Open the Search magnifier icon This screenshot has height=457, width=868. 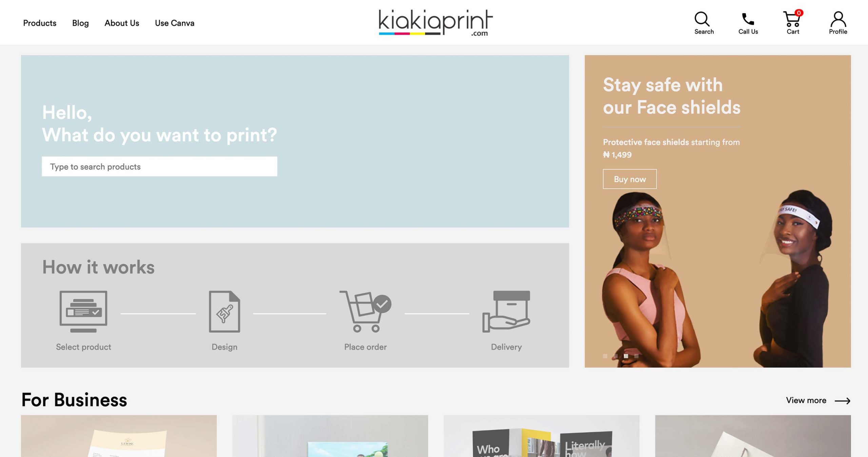pyautogui.click(x=702, y=19)
